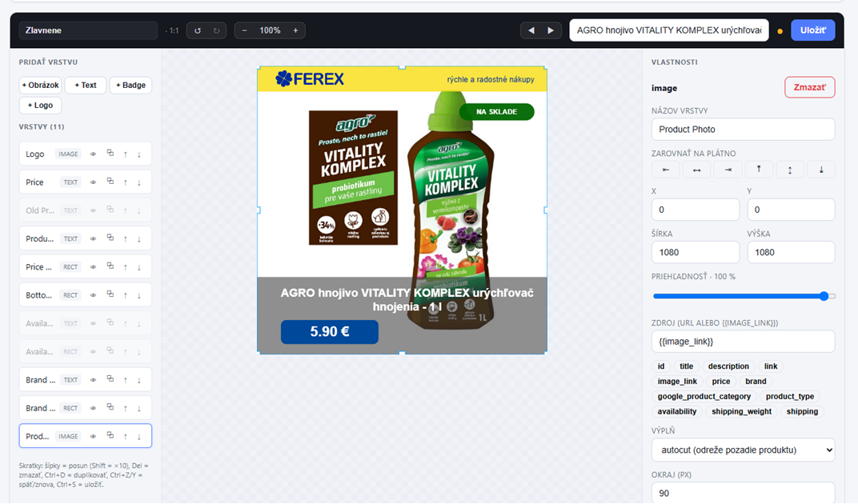Duplicate the Price text layer

pyautogui.click(x=110, y=182)
